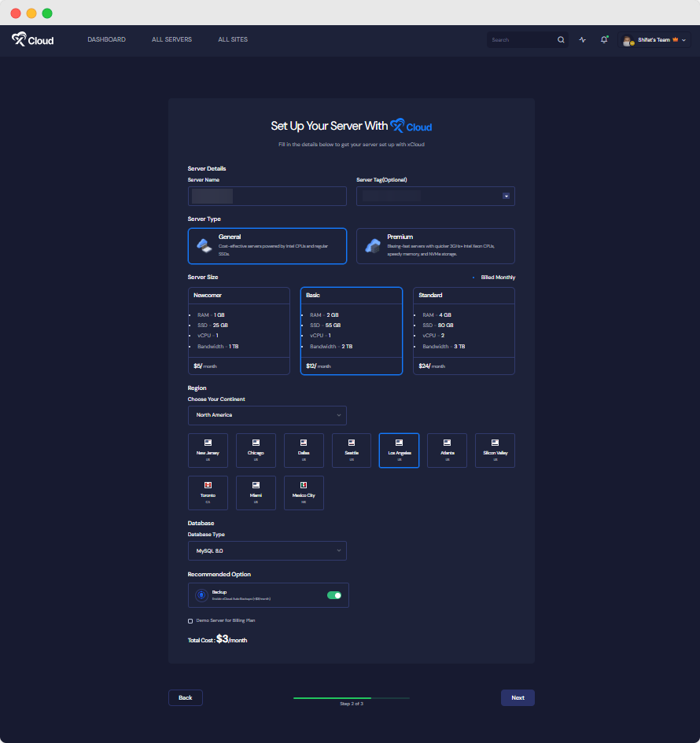Click the Next button

tap(518, 697)
